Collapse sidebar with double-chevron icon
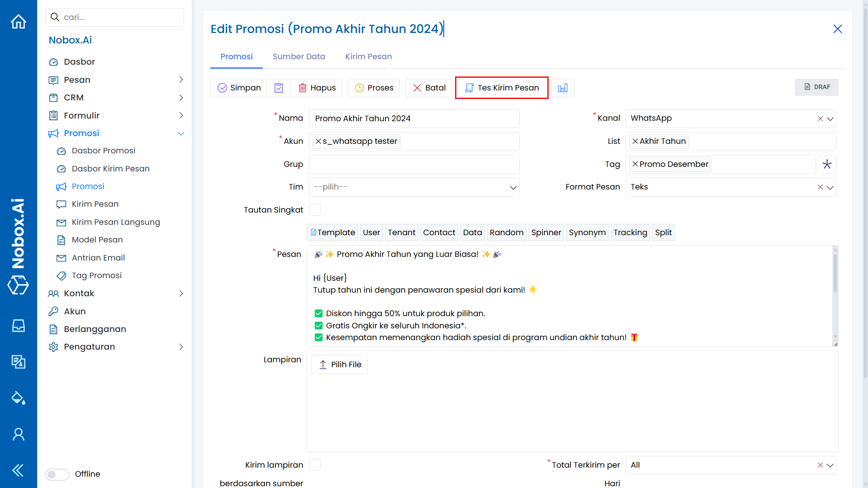This screenshot has width=868, height=488. [19, 470]
